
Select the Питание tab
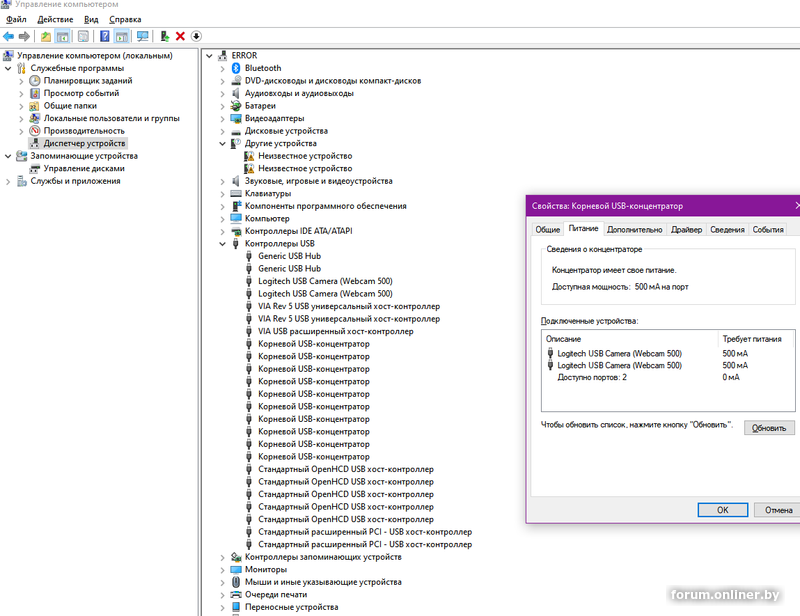[x=583, y=229]
